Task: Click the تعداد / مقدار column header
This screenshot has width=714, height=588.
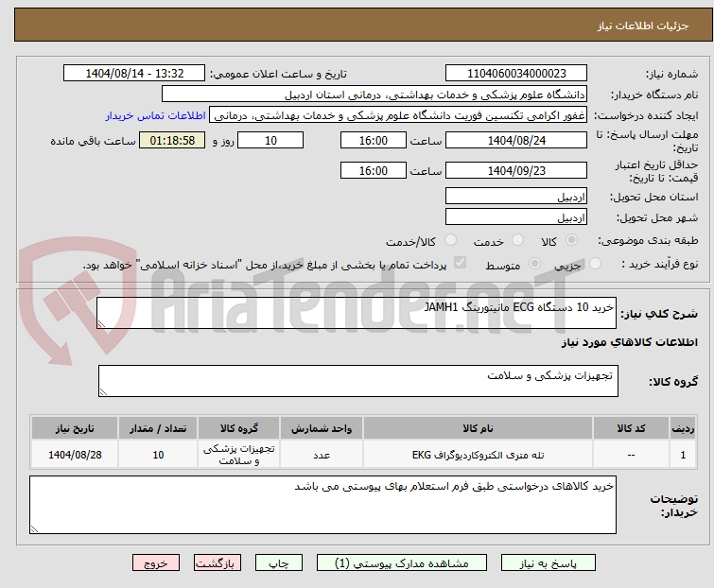Action: (x=158, y=428)
